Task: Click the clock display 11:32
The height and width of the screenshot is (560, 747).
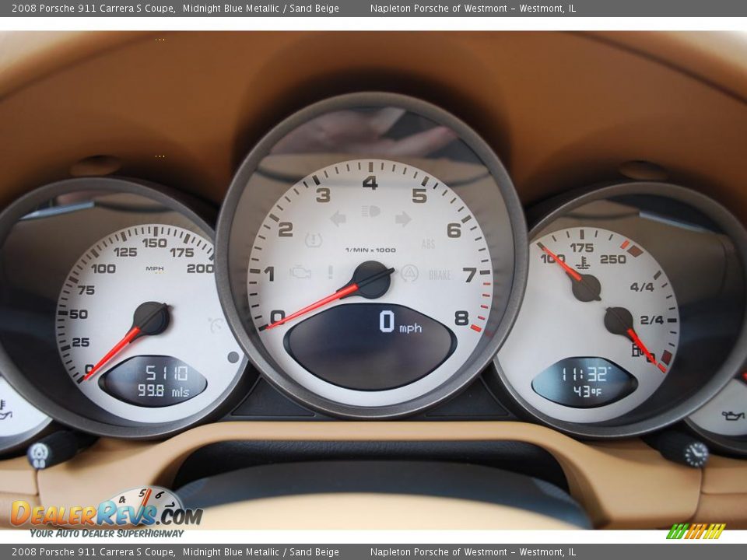Action: [584, 374]
